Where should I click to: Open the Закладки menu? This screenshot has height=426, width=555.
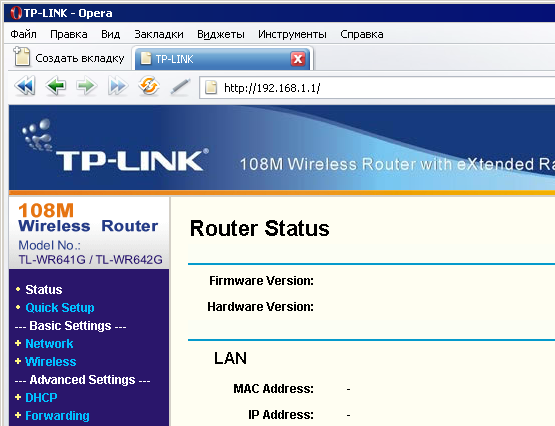pyautogui.click(x=159, y=34)
